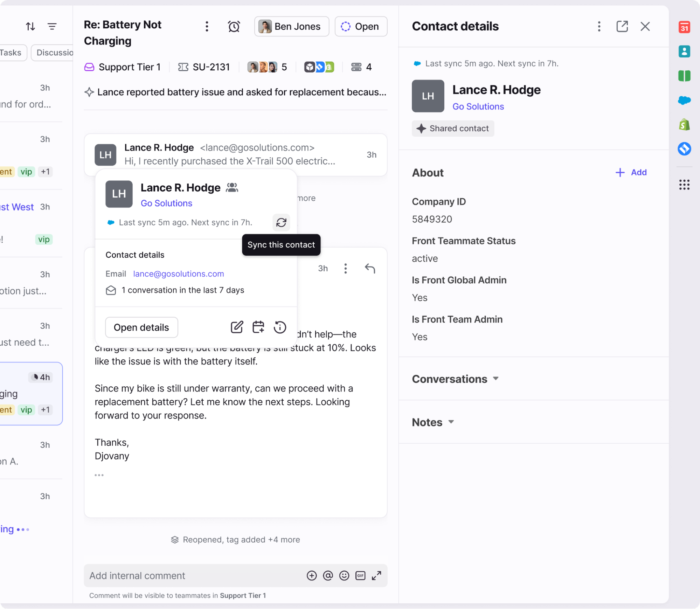Image resolution: width=700 pixels, height=609 pixels.
Task: Click the add calendar event icon
Action: (258, 327)
